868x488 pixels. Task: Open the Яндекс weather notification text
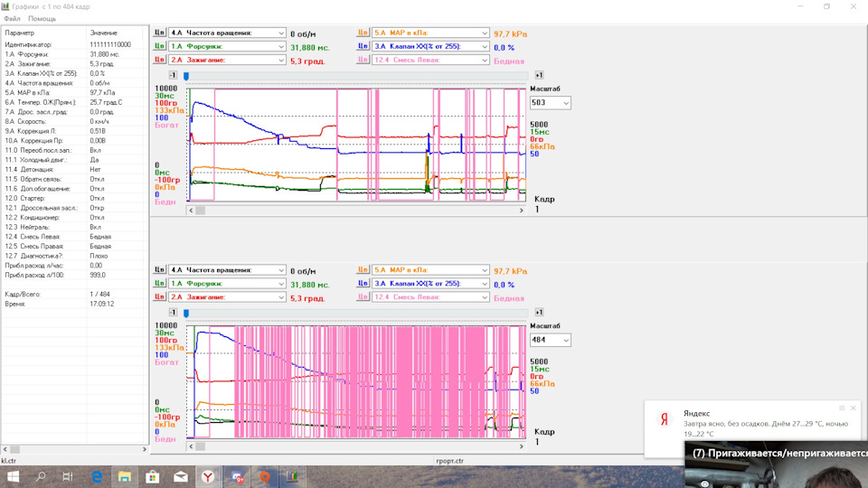(766, 428)
